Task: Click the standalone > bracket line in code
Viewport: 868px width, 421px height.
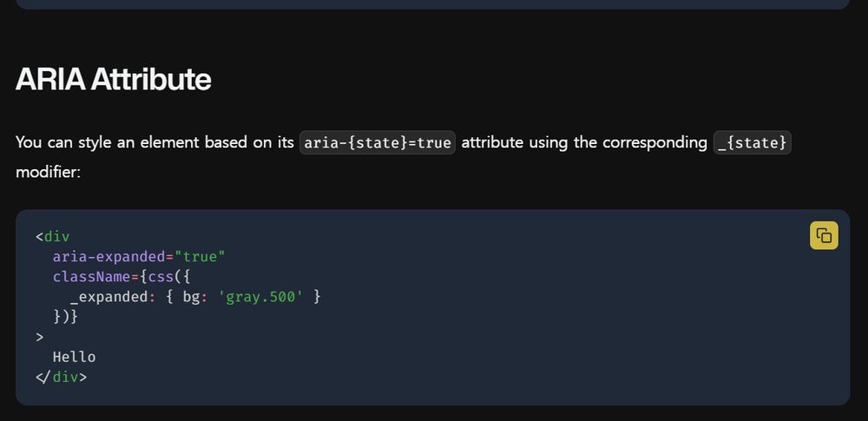Action: pos(39,337)
